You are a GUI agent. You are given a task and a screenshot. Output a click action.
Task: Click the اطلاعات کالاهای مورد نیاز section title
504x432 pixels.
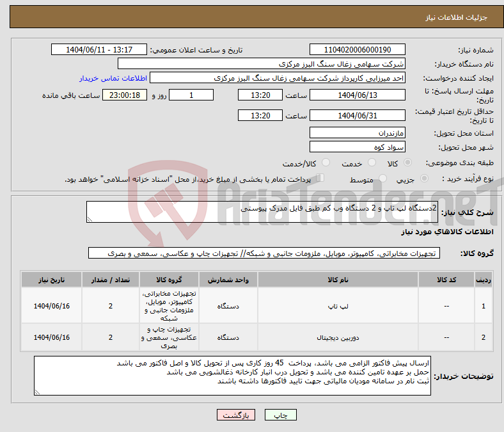coord(447,232)
